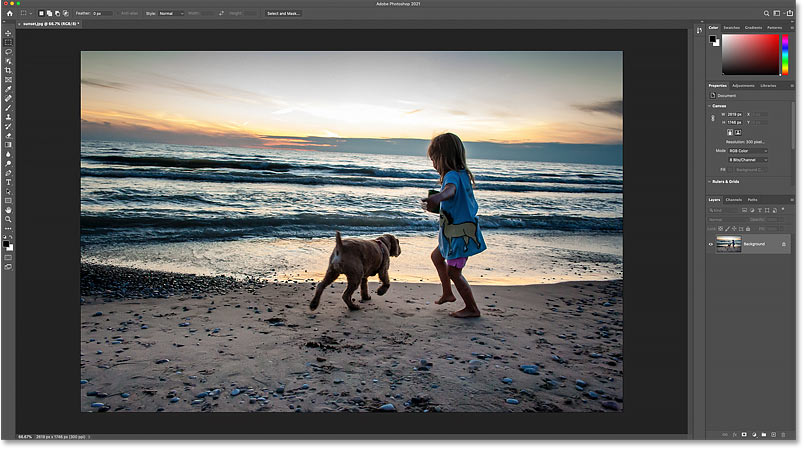
Task: Select the Type tool
Action: point(8,182)
